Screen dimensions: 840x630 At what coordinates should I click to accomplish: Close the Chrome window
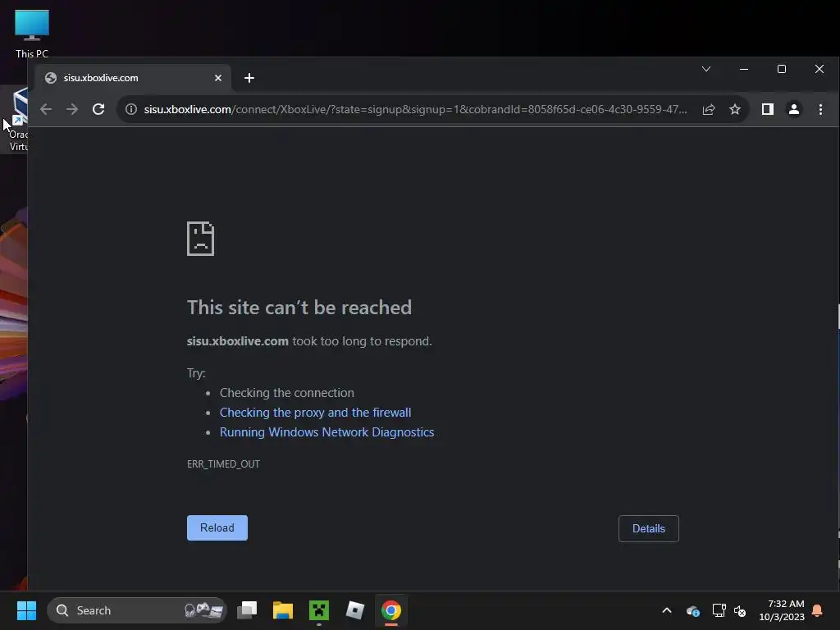point(819,69)
